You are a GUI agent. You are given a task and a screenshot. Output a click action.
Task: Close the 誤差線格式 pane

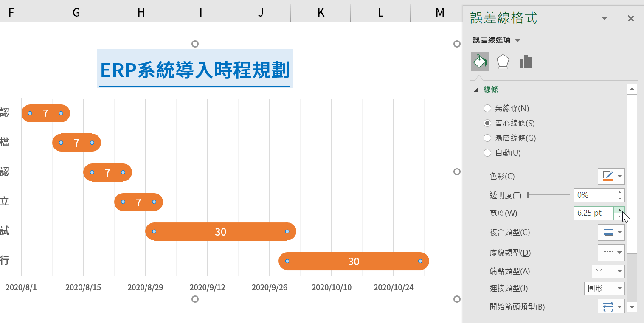point(631,18)
